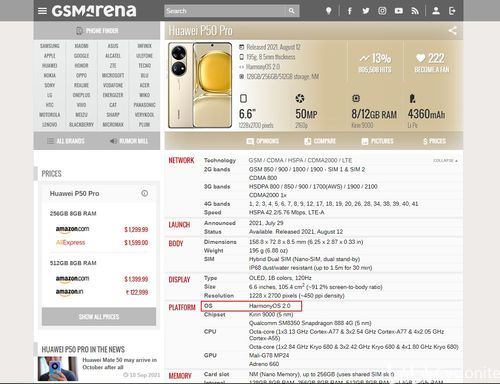Open the tip us lightbulb icon
The image size is (500, 384).
pyautogui.click(x=328, y=11)
